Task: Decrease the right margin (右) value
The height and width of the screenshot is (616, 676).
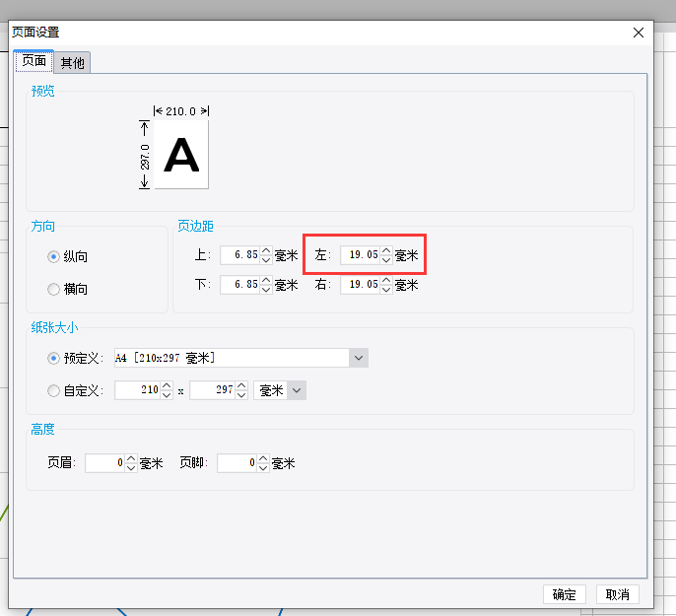Action: [x=386, y=289]
